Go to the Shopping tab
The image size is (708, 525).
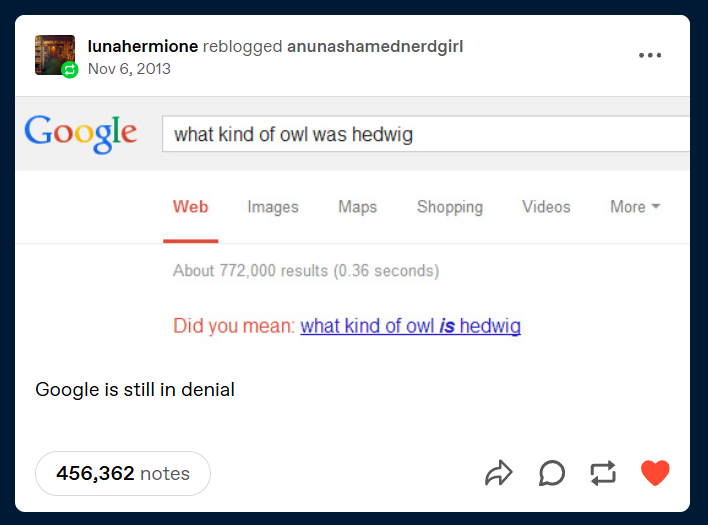[449, 207]
